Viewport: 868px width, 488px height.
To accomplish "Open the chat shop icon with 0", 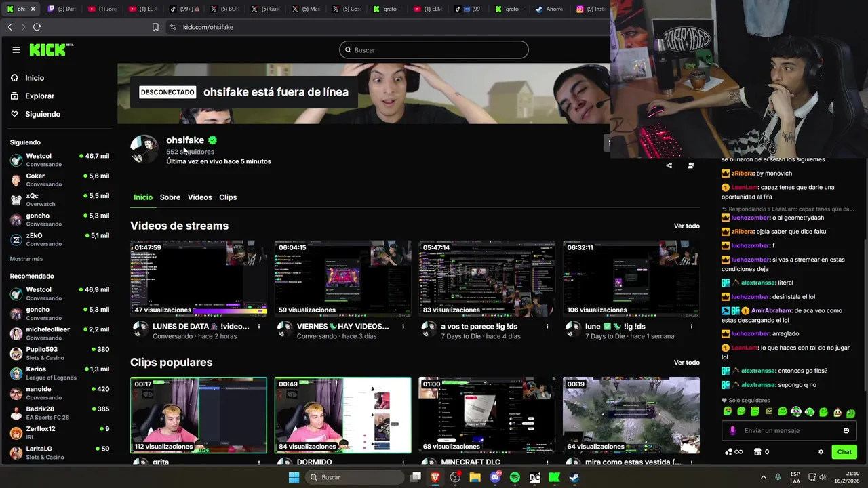I will [x=762, y=452].
